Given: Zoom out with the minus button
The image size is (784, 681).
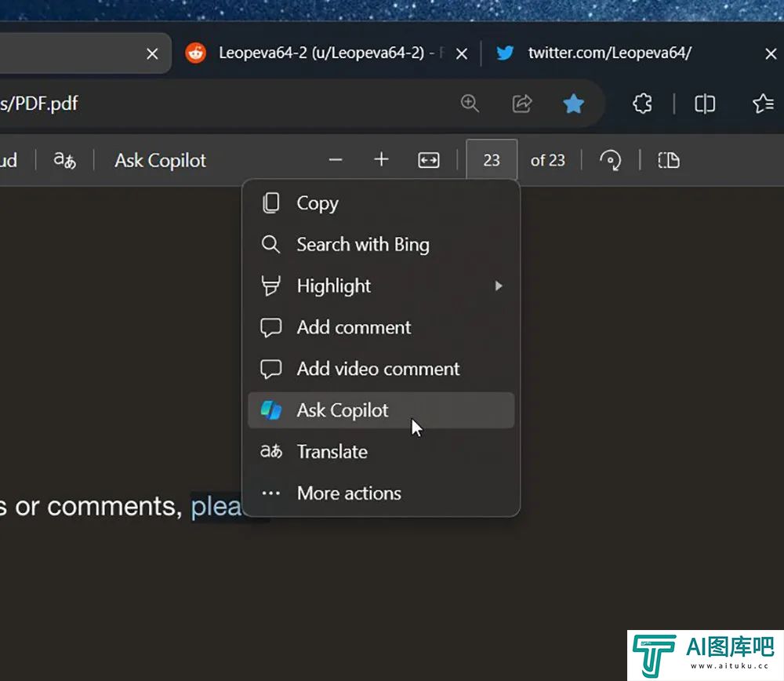Looking at the screenshot, I should click(x=336, y=160).
